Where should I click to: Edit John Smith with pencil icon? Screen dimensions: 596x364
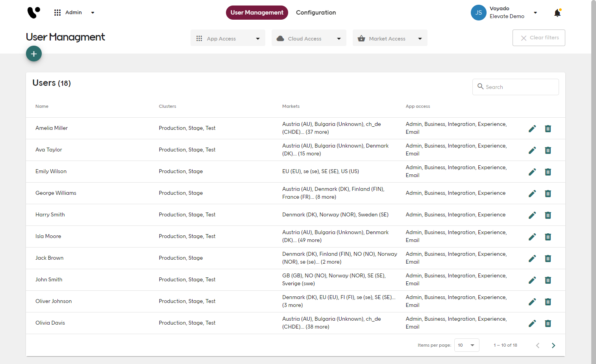[x=532, y=280]
